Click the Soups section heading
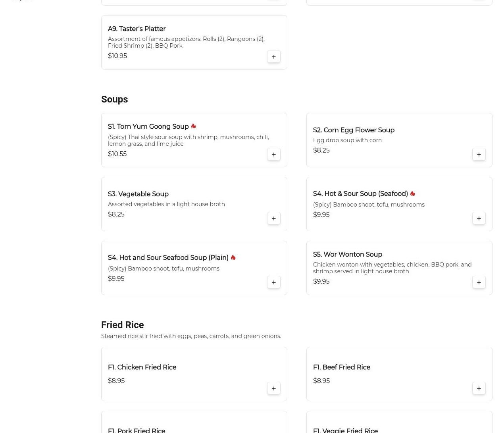This screenshot has height=433, width=504. click(114, 99)
